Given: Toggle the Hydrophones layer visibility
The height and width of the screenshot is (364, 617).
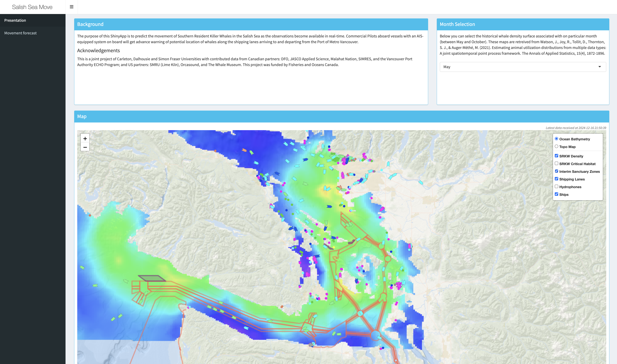Looking at the screenshot, I should [x=556, y=186].
